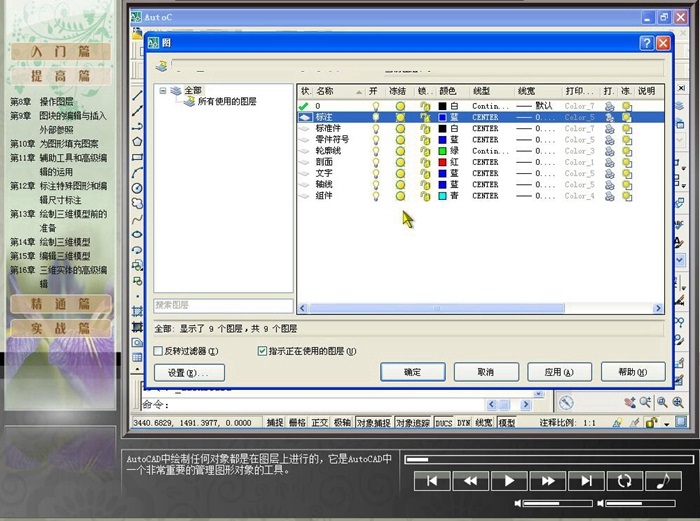The height and width of the screenshot is (521, 700).
Task: Click the fast-forward button in the player
Action: pyautogui.click(x=548, y=480)
